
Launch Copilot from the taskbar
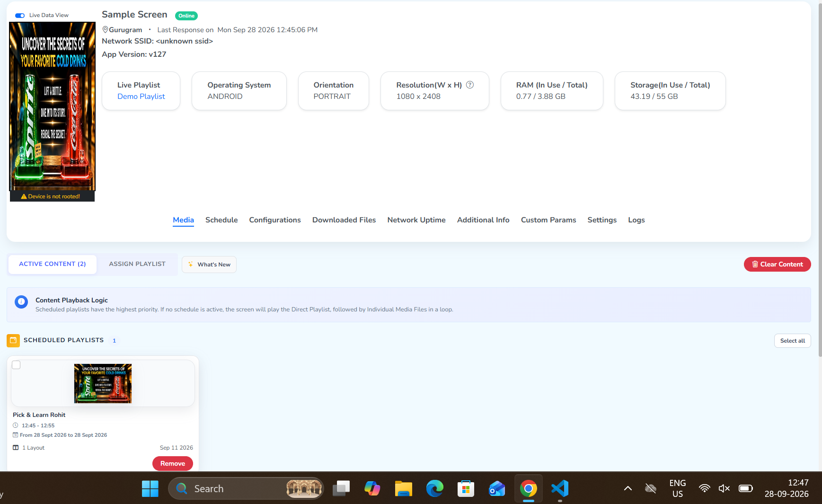[372, 488]
